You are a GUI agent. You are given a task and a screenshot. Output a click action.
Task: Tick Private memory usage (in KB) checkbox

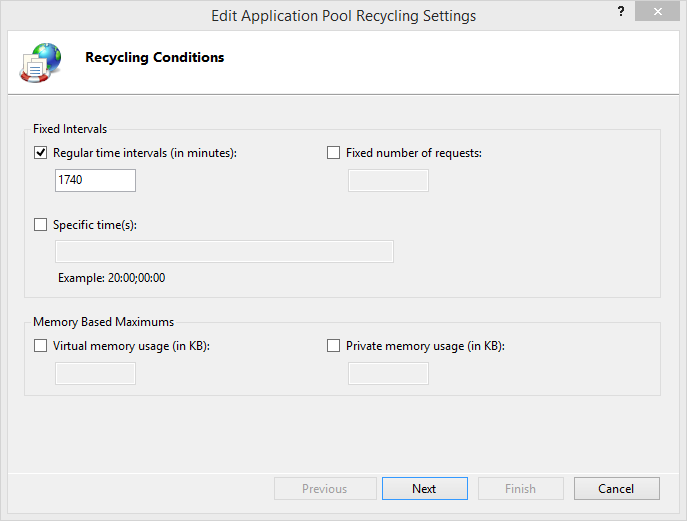coord(334,346)
